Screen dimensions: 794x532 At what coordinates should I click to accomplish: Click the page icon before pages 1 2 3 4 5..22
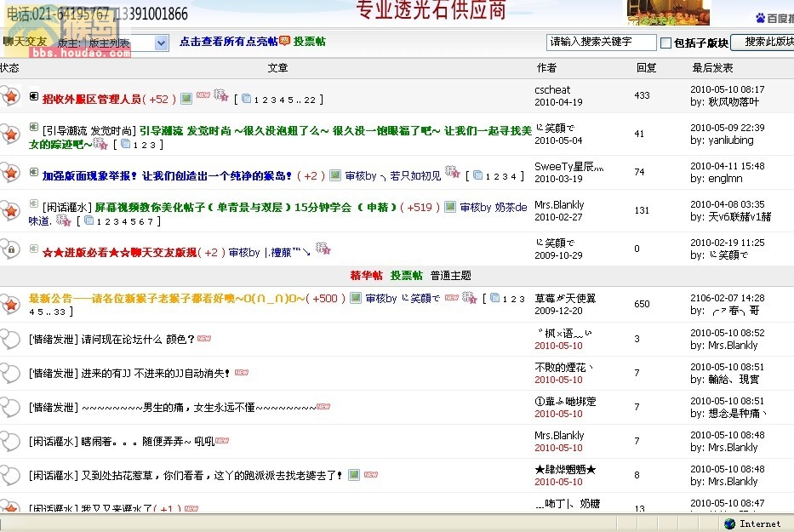pos(246,99)
